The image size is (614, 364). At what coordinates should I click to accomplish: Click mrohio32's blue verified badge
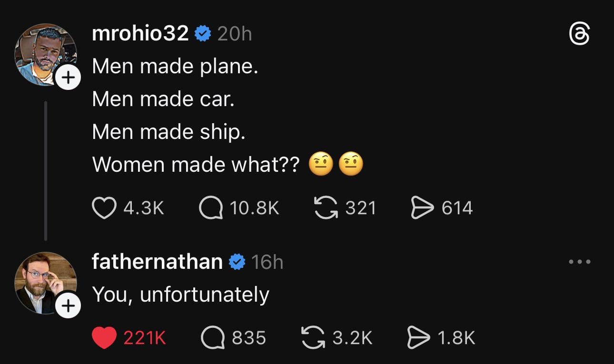(203, 34)
